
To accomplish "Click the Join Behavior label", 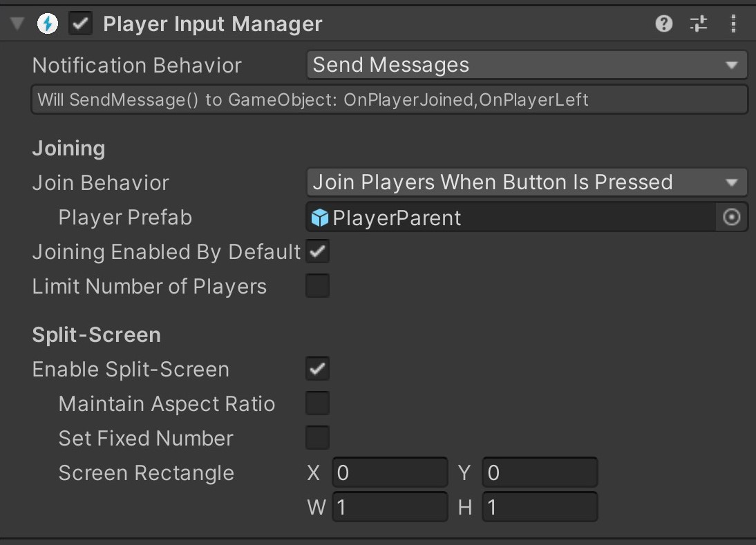I will point(101,183).
